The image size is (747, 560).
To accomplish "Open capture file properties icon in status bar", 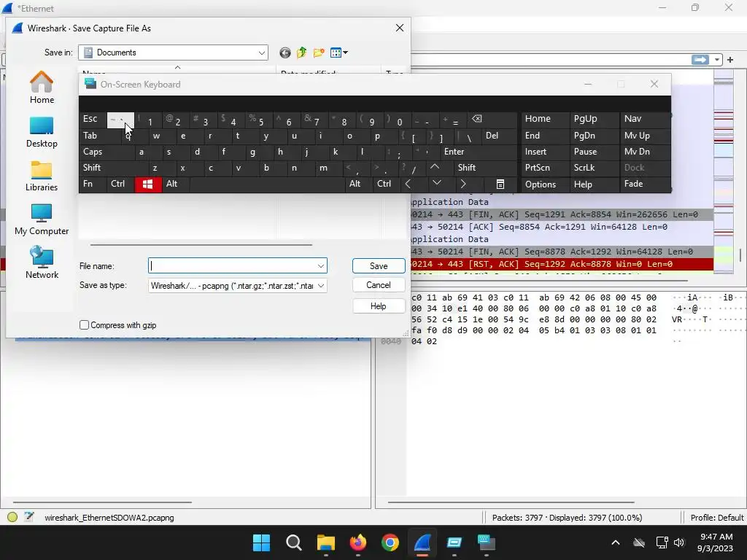I will pyautogui.click(x=29, y=517).
